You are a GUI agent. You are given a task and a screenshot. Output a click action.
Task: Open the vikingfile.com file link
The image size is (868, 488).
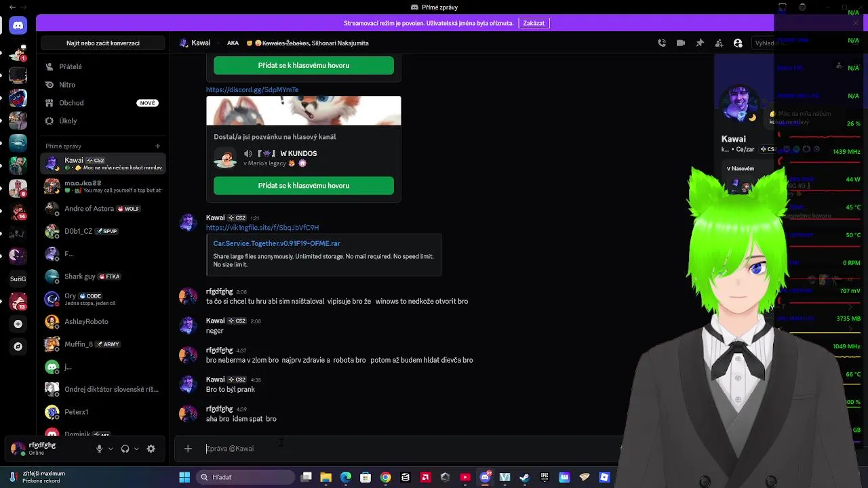[262, 228]
